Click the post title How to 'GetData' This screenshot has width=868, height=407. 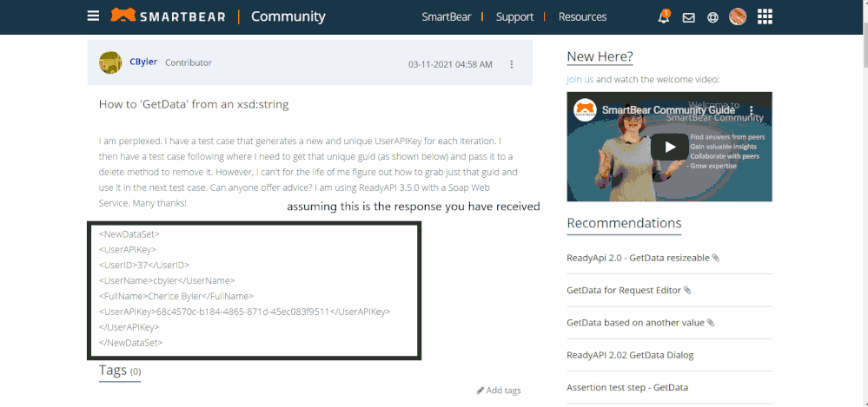pos(194,104)
